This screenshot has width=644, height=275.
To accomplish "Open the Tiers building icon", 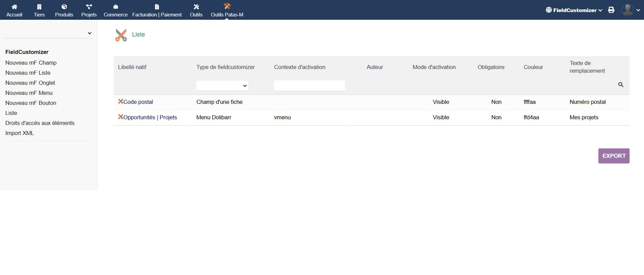I will point(39,7).
